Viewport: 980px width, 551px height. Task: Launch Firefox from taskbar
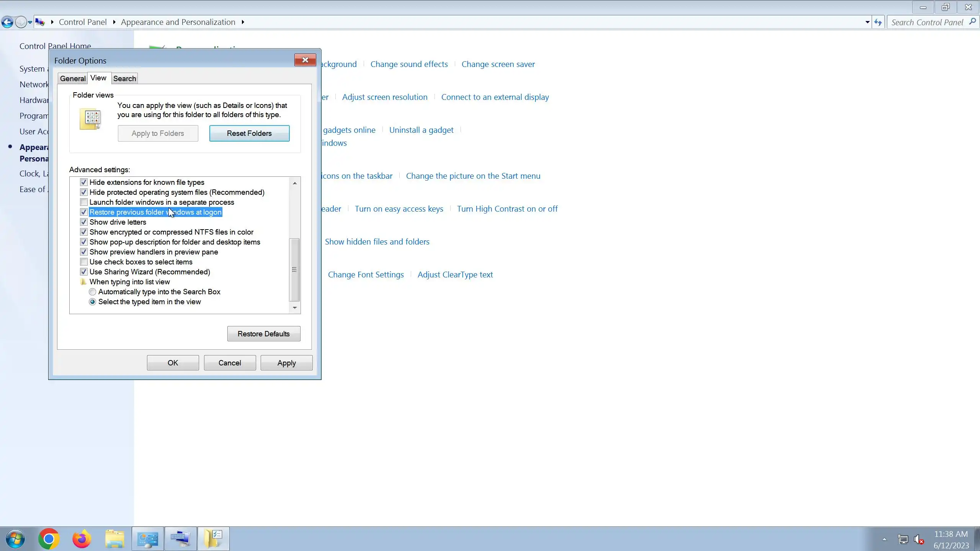pos(82,539)
